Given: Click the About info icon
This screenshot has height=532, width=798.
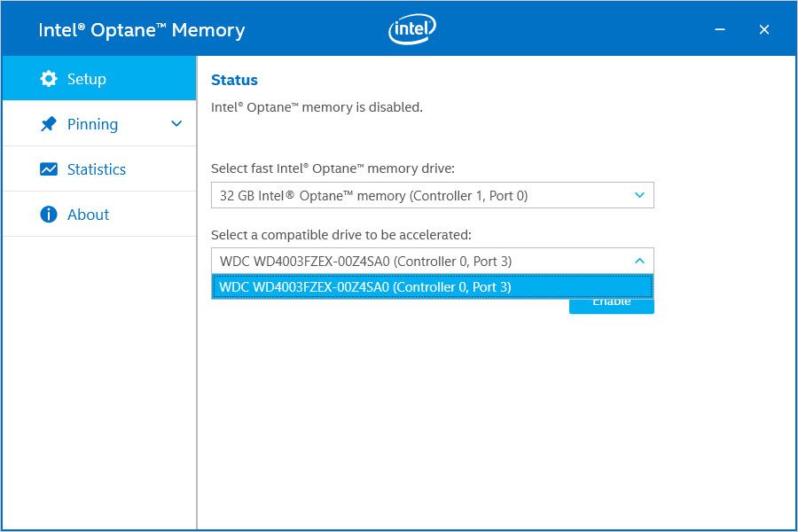Looking at the screenshot, I should click(49, 215).
